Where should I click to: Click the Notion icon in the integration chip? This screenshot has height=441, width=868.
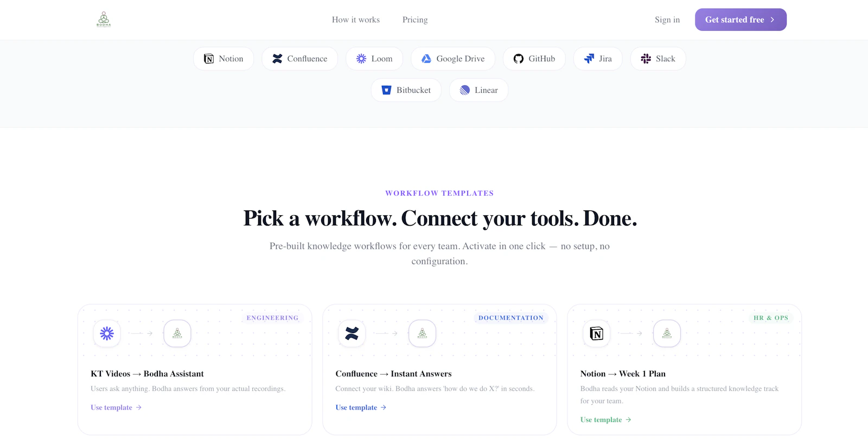click(x=209, y=59)
